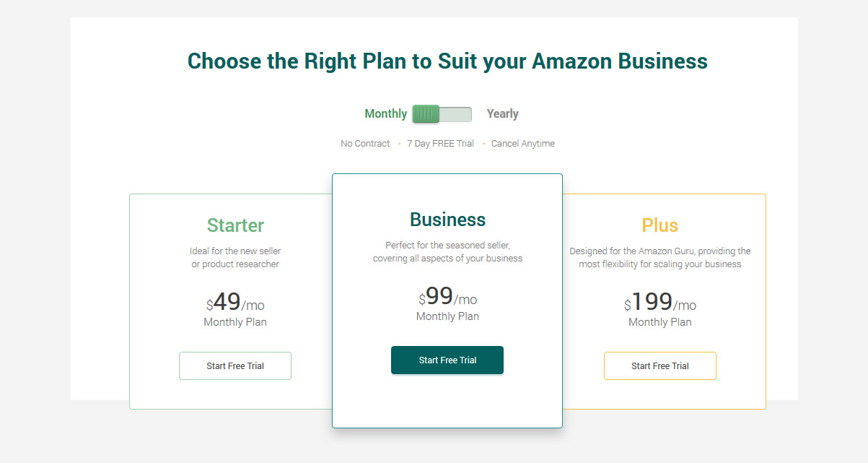Click Start Free Trial under Starter plan
The image size is (868, 463).
click(x=235, y=365)
